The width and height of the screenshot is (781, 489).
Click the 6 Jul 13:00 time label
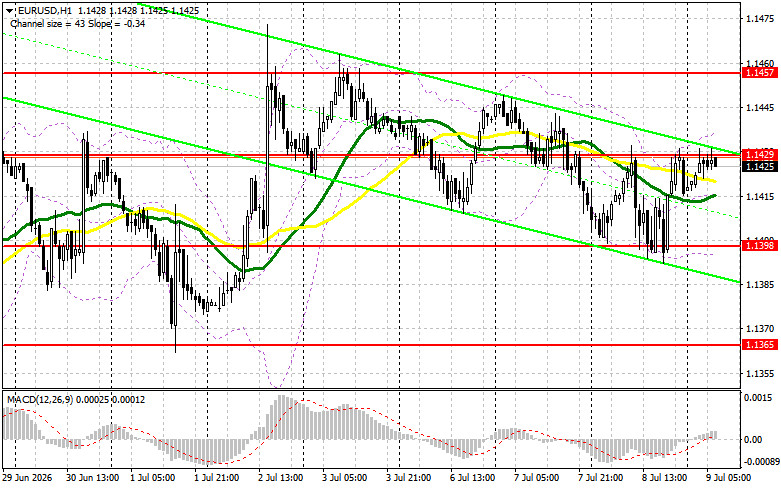(473, 478)
